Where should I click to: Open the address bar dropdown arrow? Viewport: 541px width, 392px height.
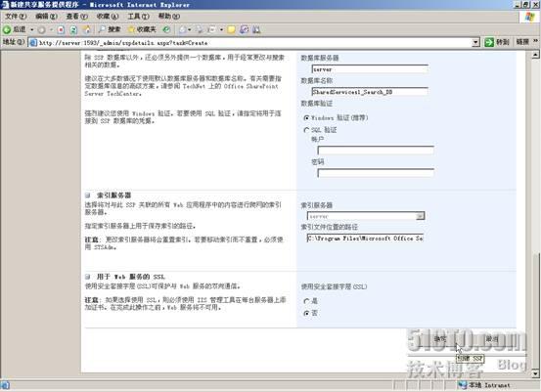click(475, 43)
